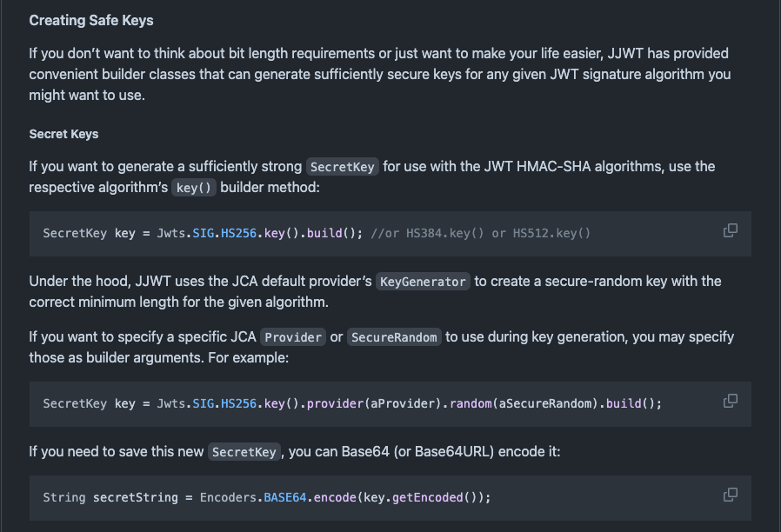The image size is (781, 532).
Task: Click SecretKey code near Base64 encode sentence
Action: [244, 452]
